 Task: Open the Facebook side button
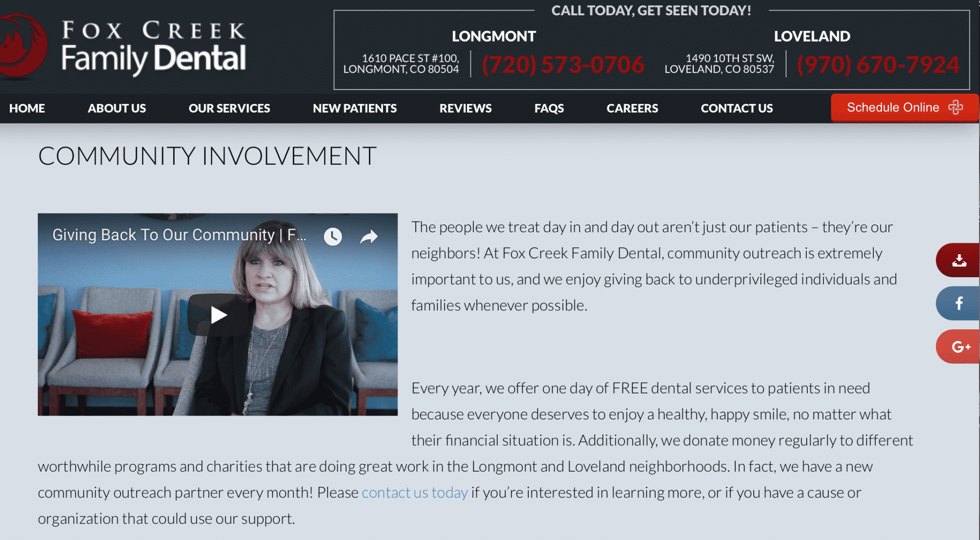pyautogui.click(x=958, y=304)
